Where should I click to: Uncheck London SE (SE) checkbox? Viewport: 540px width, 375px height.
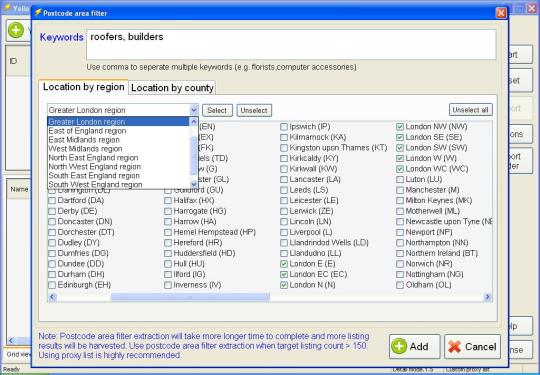pyautogui.click(x=399, y=137)
